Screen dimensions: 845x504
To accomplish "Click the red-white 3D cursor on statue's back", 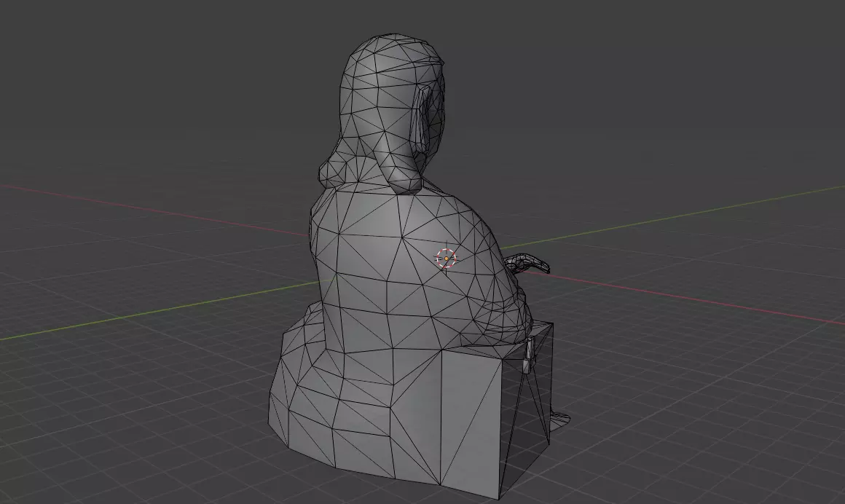I will 447,259.
